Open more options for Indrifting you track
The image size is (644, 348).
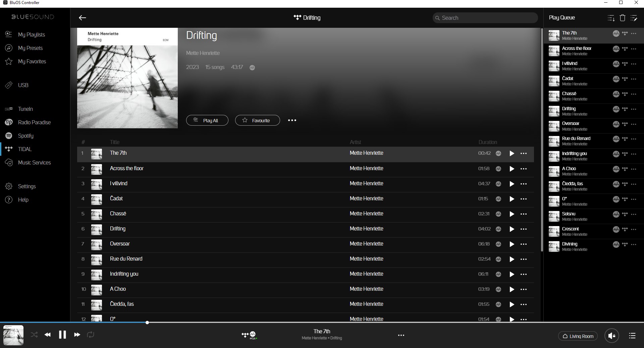point(524,274)
